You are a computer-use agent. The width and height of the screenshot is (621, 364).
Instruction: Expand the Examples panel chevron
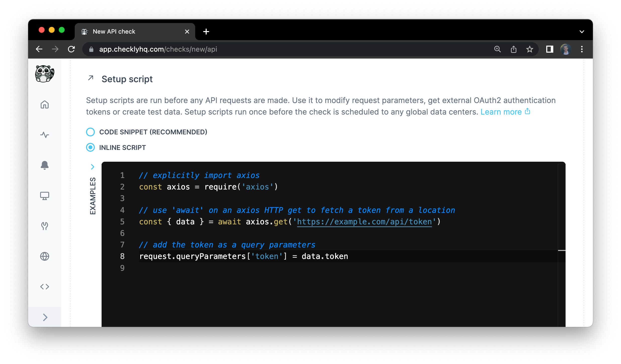tap(93, 167)
